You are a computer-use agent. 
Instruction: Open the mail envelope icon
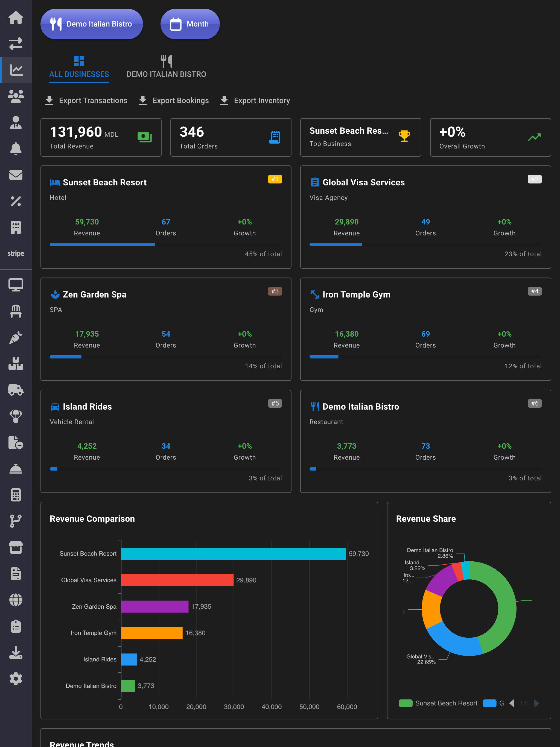(16, 175)
